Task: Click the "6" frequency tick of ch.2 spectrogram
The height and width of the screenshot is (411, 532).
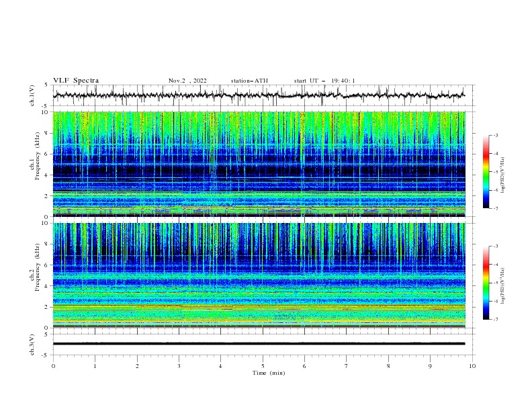Action: coord(47,265)
